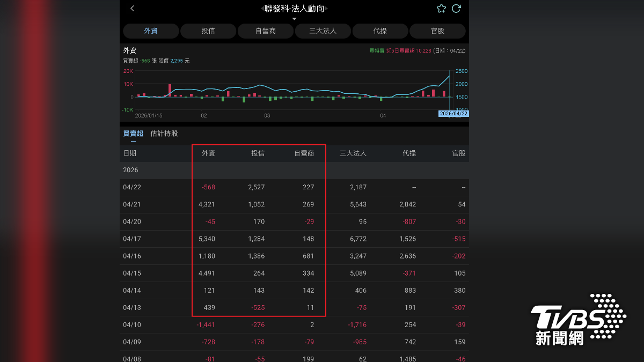Select the 04/15 date row

[294, 273]
